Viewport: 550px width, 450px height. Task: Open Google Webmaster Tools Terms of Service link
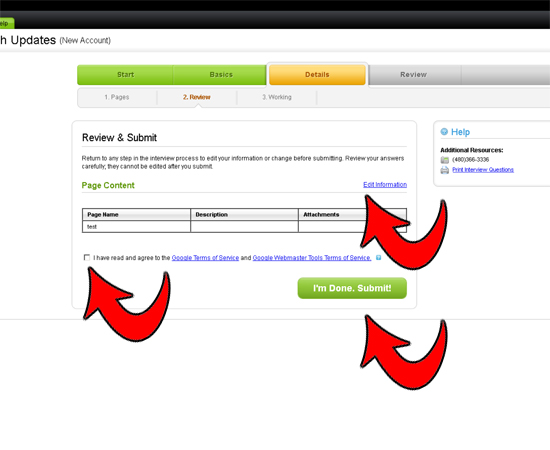tap(311, 258)
